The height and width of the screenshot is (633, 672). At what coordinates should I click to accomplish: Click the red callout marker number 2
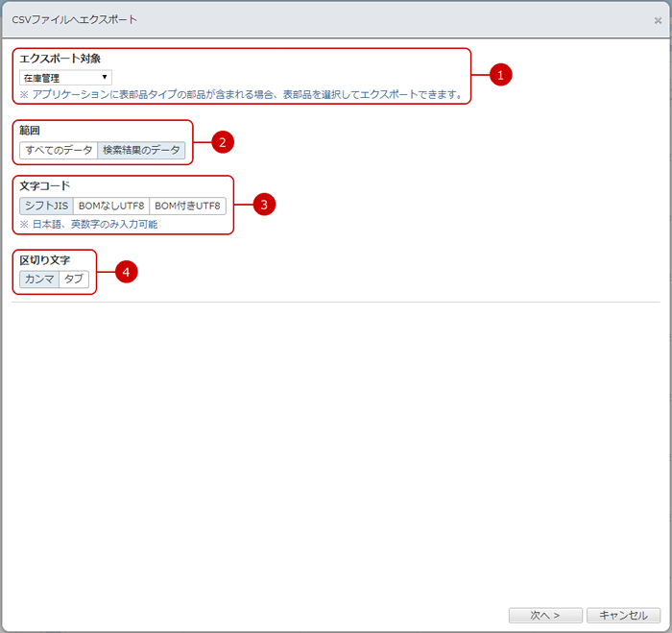[223, 142]
